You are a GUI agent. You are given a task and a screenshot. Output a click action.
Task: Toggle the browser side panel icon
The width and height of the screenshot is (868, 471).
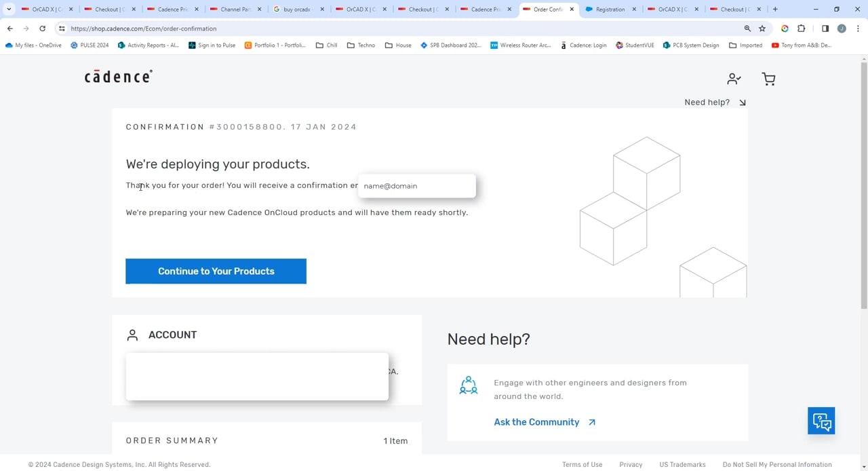tap(825, 29)
